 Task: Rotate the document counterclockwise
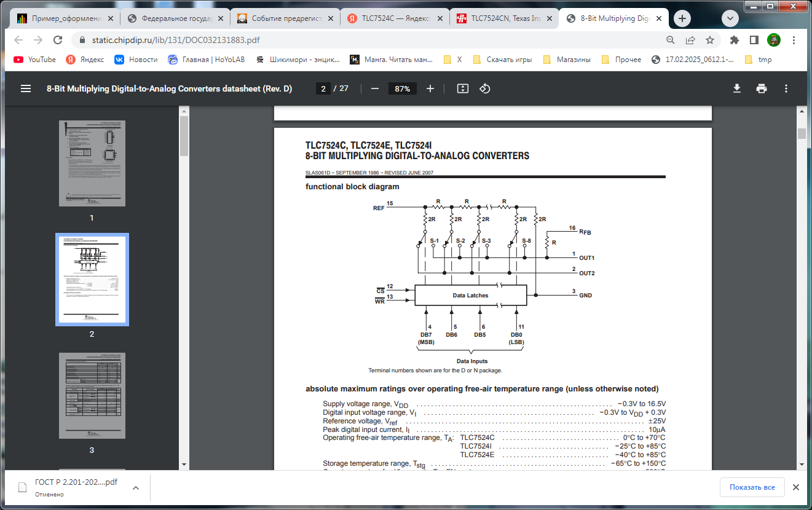485,88
